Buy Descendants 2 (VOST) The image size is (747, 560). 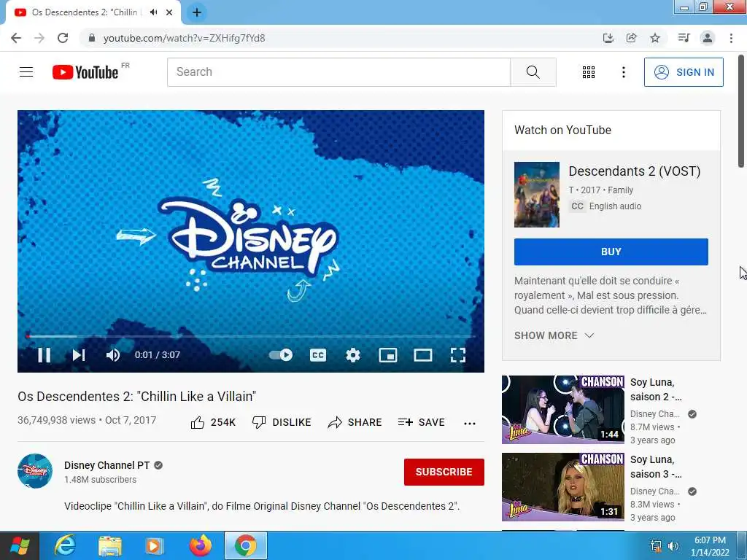pyautogui.click(x=611, y=252)
